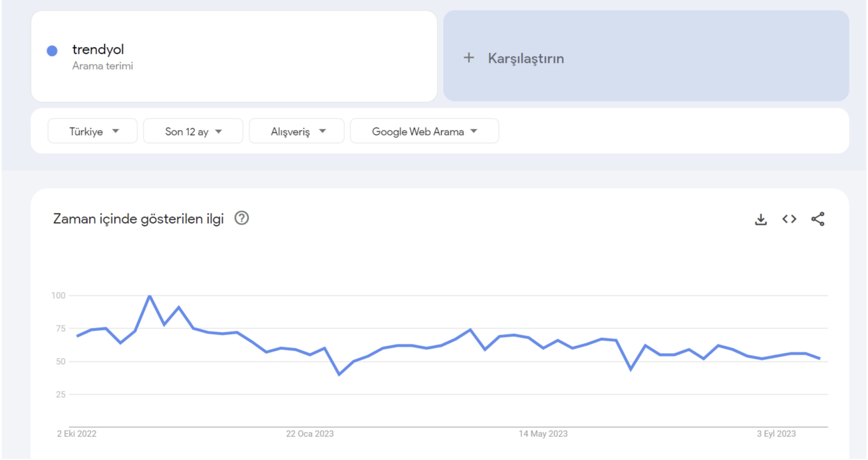The height and width of the screenshot is (460, 868).
Task: Click the plus icon beside Karşılaştırın
Action: 469,58
